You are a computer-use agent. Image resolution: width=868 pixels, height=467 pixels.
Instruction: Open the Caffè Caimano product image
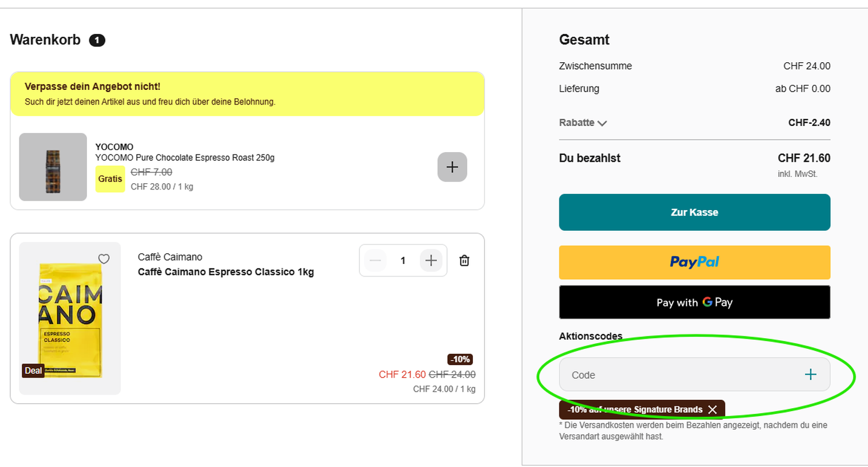coord(70,318)
